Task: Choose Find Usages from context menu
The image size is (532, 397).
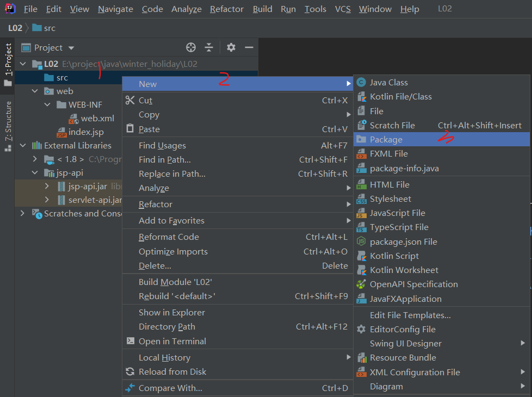Action: pyautogui.click(x=238, y=146)
